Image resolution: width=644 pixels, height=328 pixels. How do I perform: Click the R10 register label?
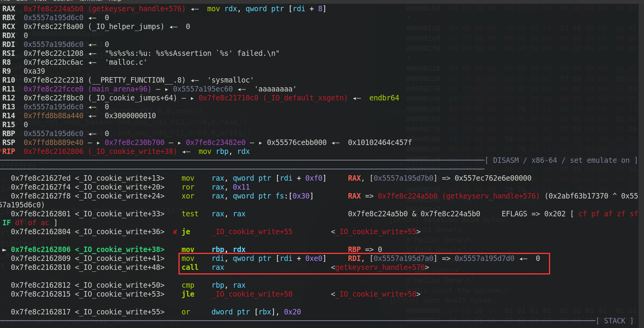[9, 80]
